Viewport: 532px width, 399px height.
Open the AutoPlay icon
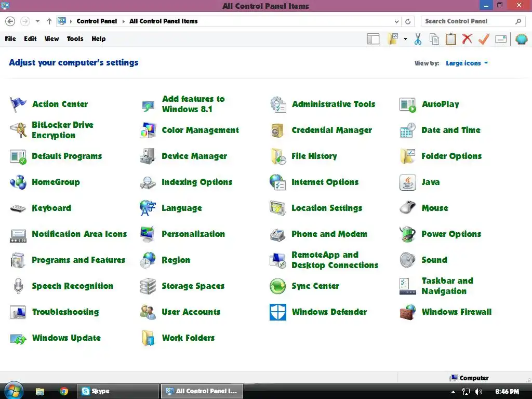pyautogui.click(x=407, y=104)
